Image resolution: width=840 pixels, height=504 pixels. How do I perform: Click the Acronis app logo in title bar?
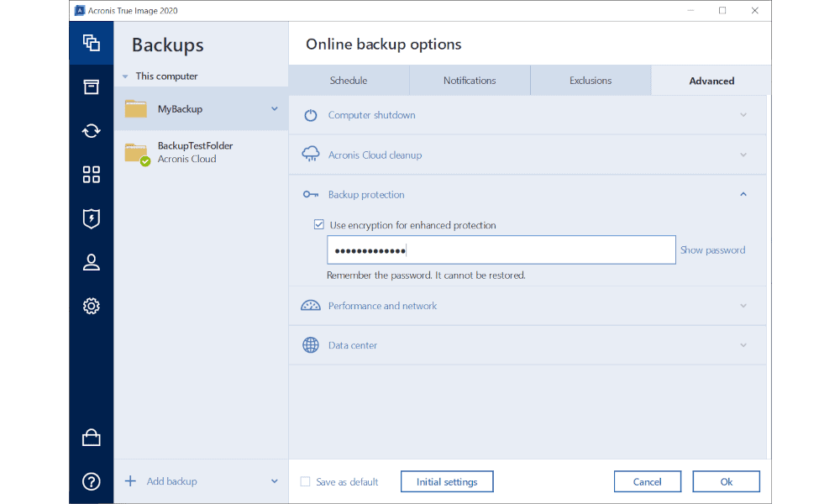pos(80,10)
